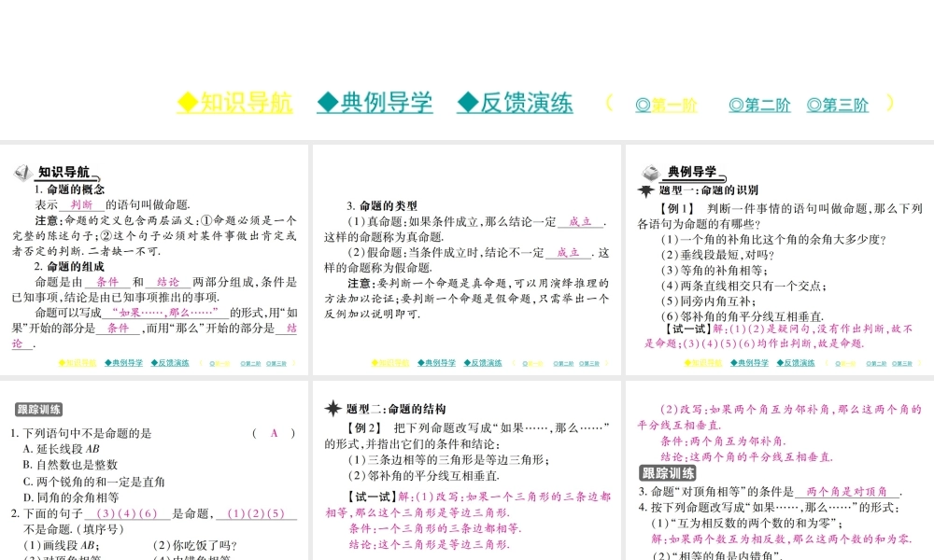Go to the large 第一阶 link
The image size is (934, 560).
666,105
